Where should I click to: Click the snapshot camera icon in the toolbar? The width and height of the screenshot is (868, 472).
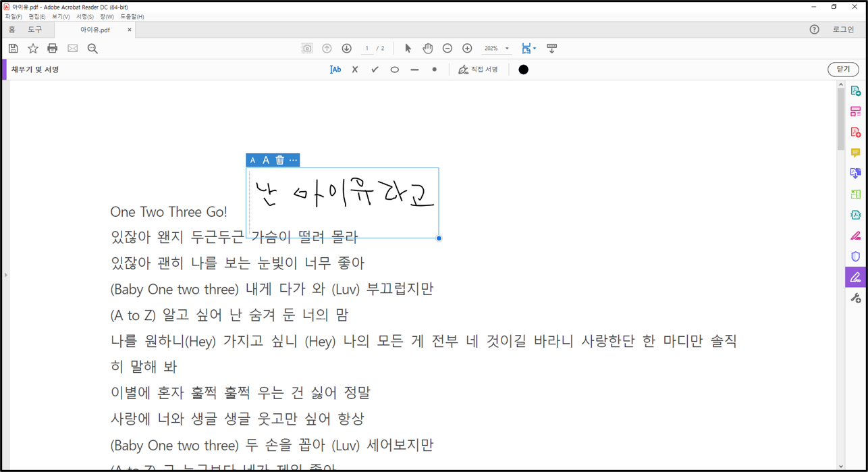(307, 49)
